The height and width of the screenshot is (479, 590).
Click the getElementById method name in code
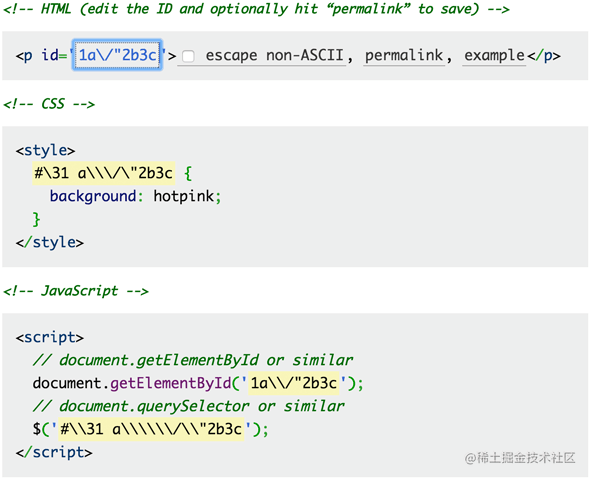click(171, 383)
